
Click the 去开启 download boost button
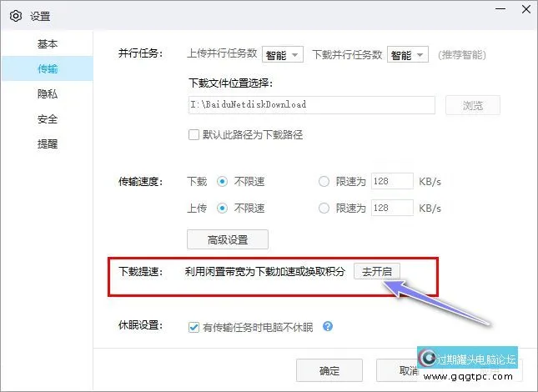(378, 271)
